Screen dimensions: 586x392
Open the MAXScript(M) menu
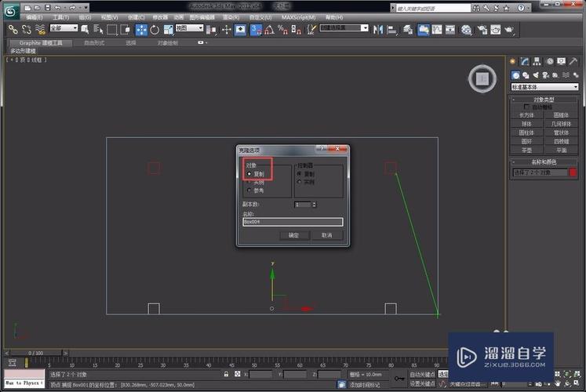click(x=298, y=17)
